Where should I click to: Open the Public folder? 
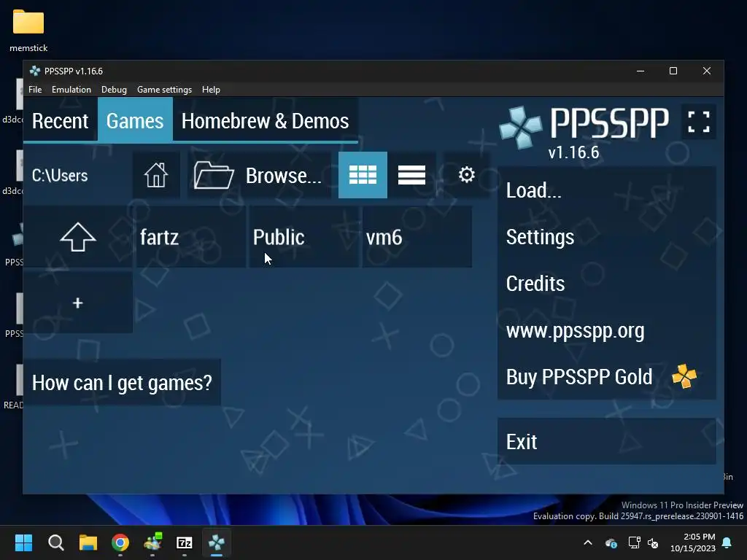click(x=304, y=236)
